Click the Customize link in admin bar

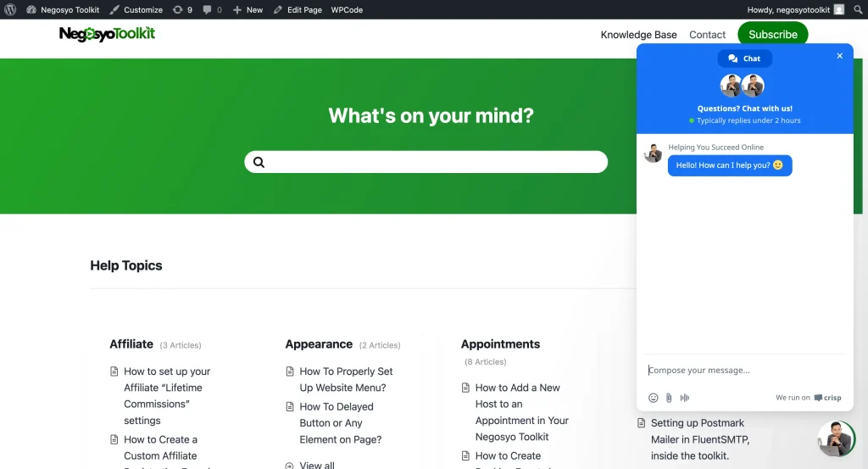pos(136,9)
